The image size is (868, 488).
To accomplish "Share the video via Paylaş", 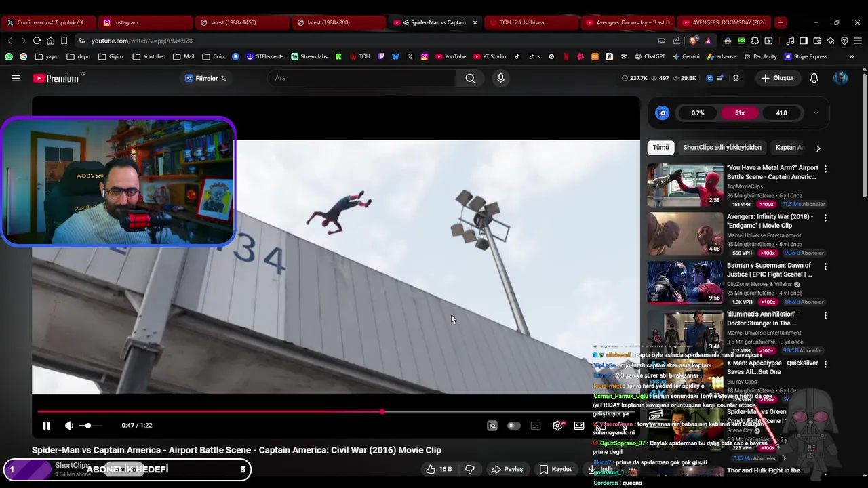I will pyautogui.click(x=507, y=469).
